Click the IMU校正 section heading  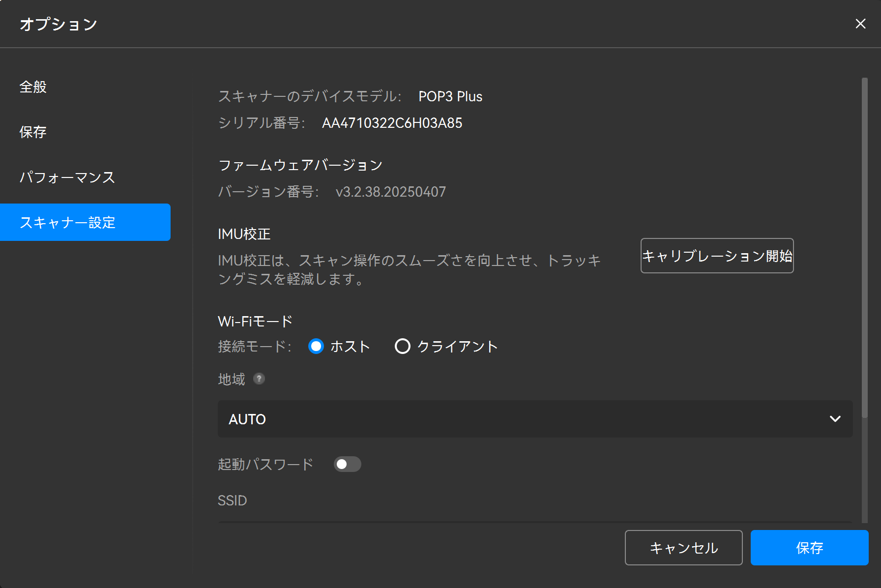tap(244, 234)
